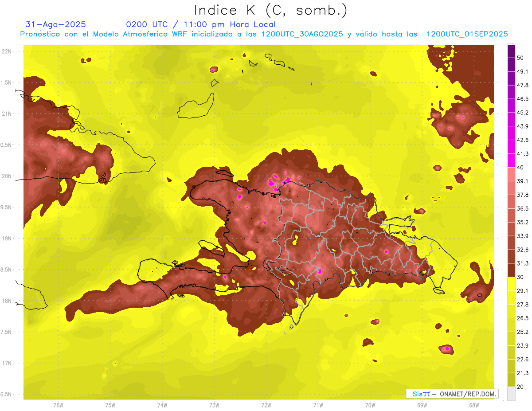
Task: Click the '21.3' color scale value
Action: [523, 373]
